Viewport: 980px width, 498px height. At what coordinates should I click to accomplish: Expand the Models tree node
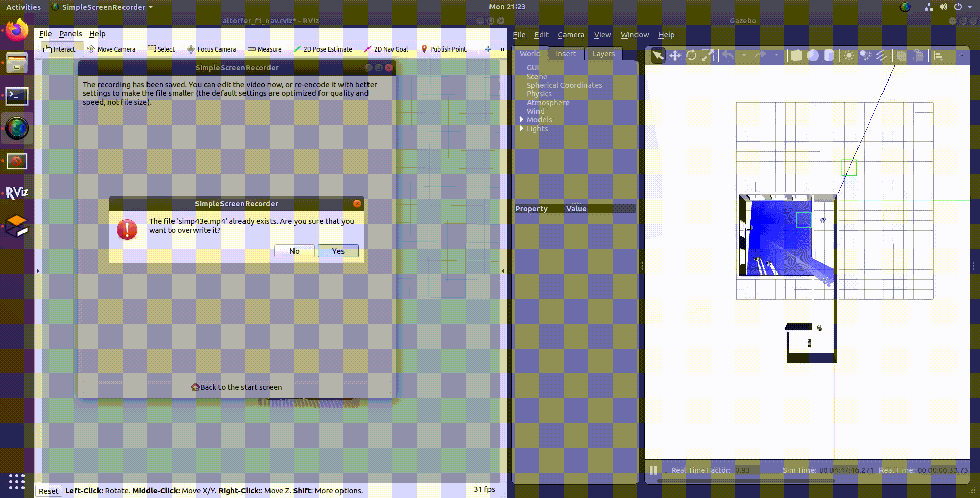521,119
